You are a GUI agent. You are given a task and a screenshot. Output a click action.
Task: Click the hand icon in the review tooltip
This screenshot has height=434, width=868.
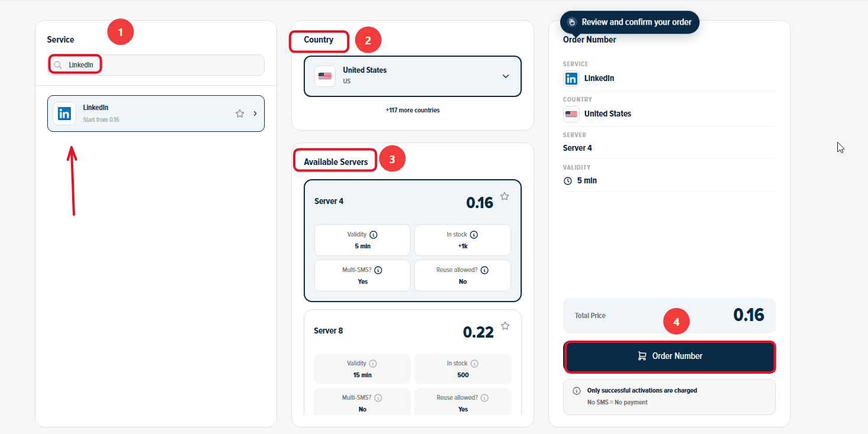(x=572, y=22)
